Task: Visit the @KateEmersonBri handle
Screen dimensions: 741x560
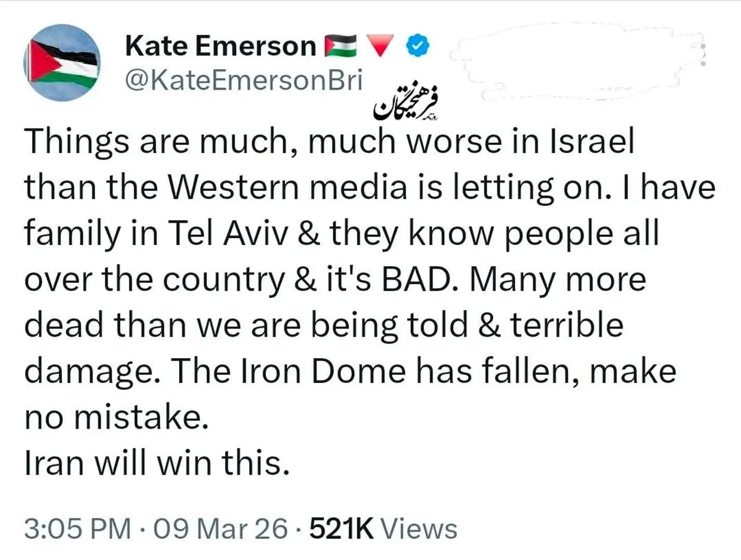Action: tap(244, 80)
